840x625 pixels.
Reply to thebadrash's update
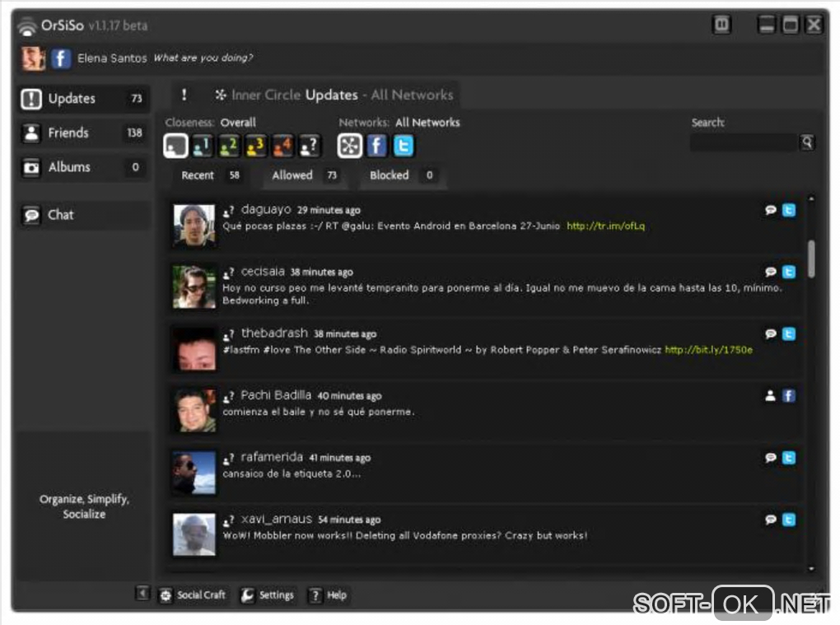pos(770,334)
